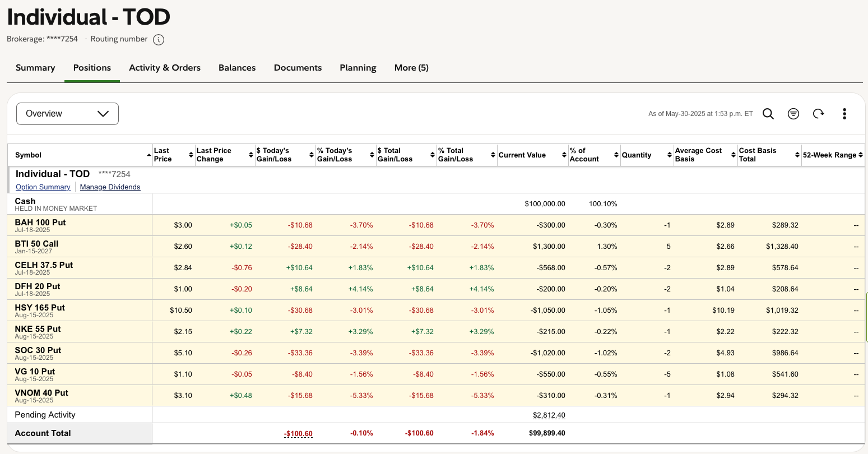The image size is (868, 454).
Task: Sort by Average Cost Basis column
Action: [734, 155]
